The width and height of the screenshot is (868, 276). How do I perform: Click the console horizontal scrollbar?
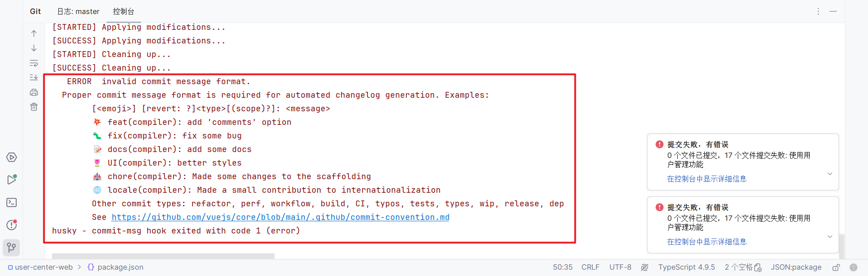(x=163, y=256)
